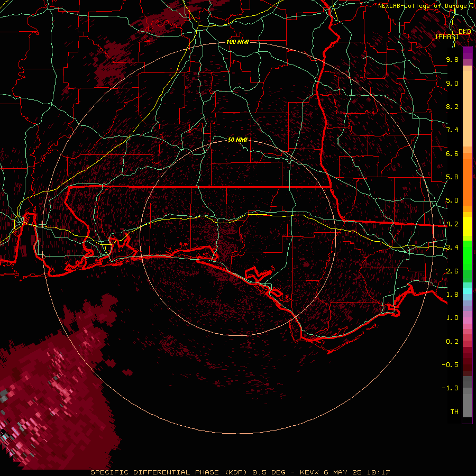Click the 9.0 value on color scale
476x476 pixels.
pyautogui.click(x=452, y=83)
